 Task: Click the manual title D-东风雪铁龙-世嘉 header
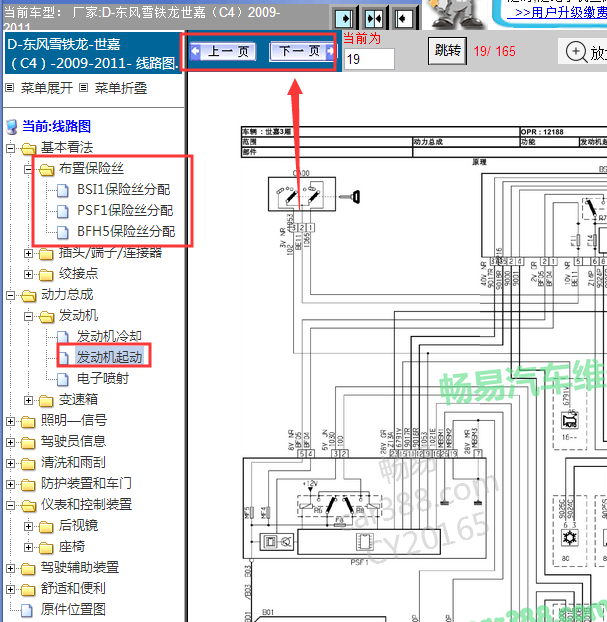pyautogui.click(x=93, y=53)
